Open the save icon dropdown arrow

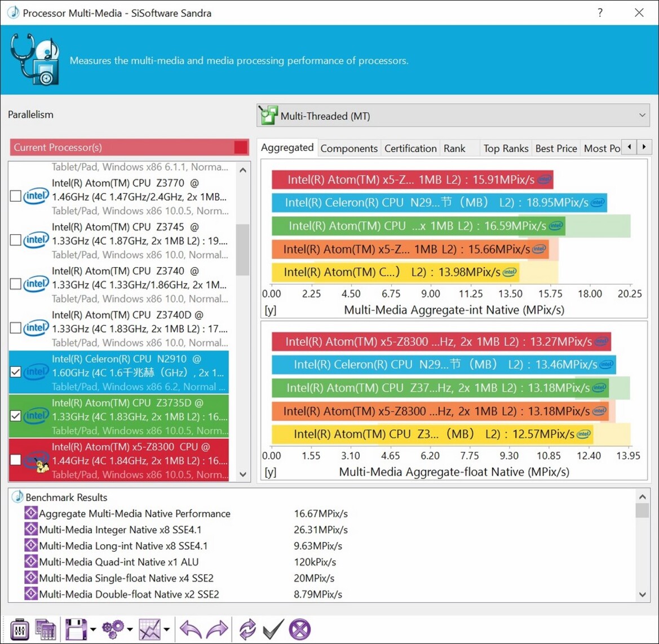tap(93, 629)
